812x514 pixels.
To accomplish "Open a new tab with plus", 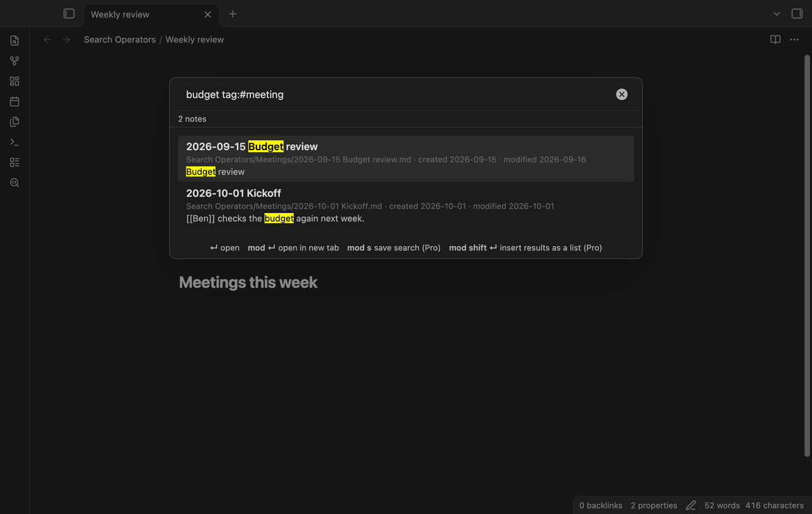I will pyautogui.click(x=233, y=14).
